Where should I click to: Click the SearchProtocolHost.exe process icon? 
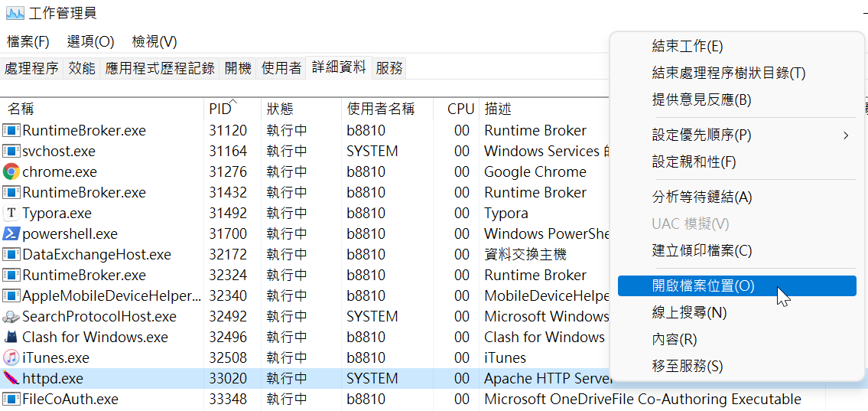(11, 317)
